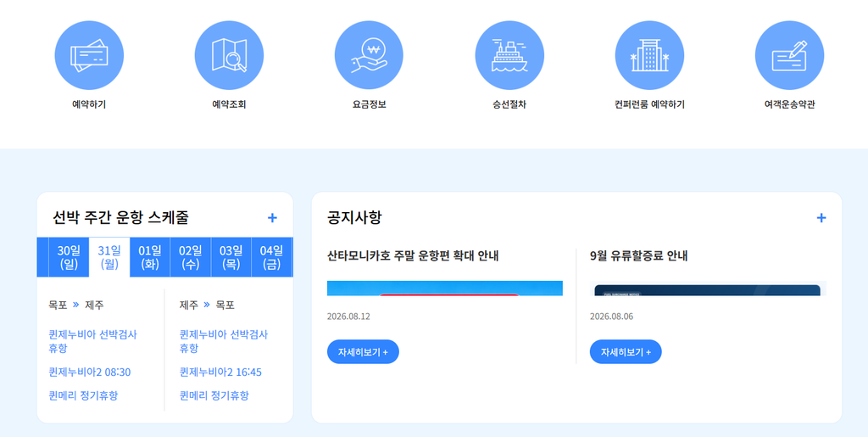This screenshot has height=437, width=868.
Task: Select the 31일 (월) date tab
Action: 109,257
